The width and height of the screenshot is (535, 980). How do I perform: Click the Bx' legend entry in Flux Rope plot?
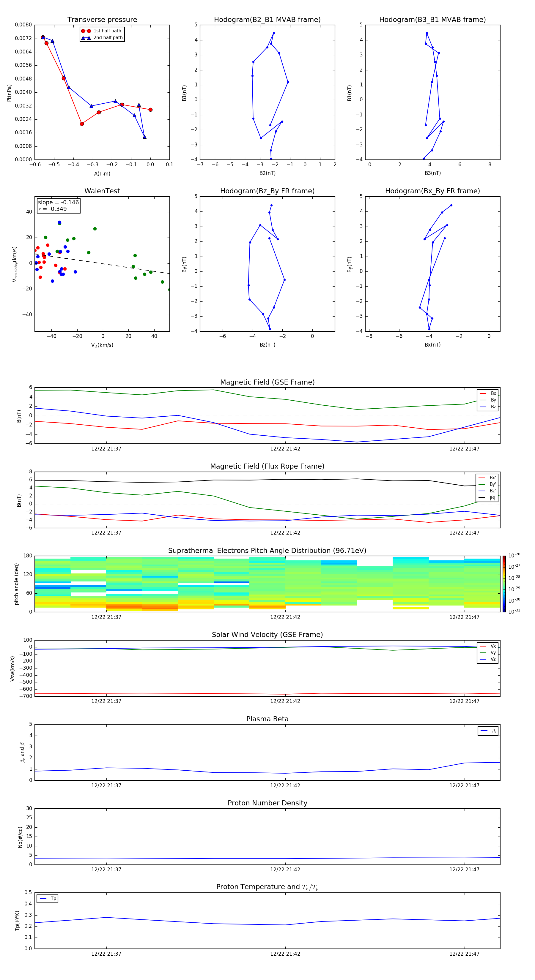(487, 478)
